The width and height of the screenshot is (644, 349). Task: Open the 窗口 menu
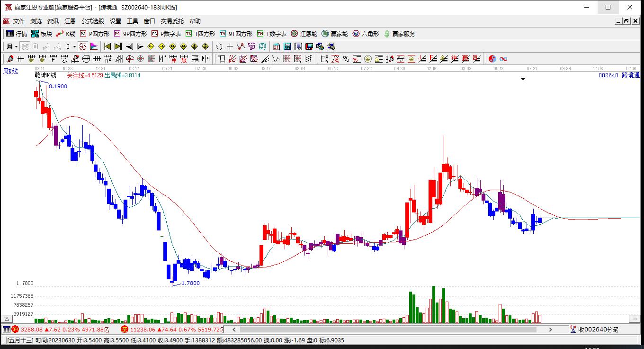pyautogui.click(x=150, y=21)
